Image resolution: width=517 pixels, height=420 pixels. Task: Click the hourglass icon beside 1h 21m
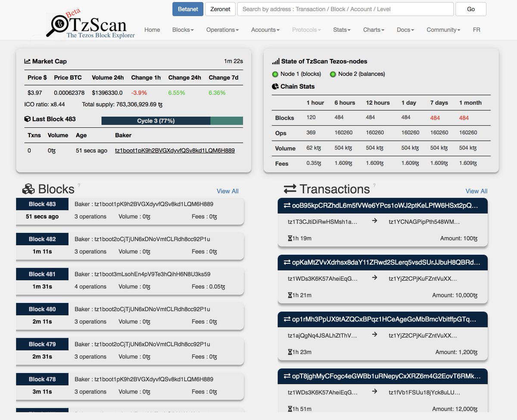(x=290, y=295)
